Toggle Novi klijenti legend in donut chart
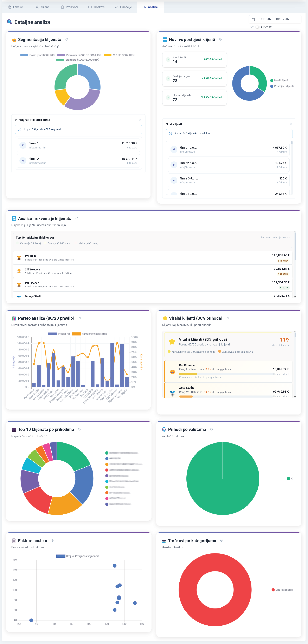This screenshot has width=308, height=644. coord(279,80)
